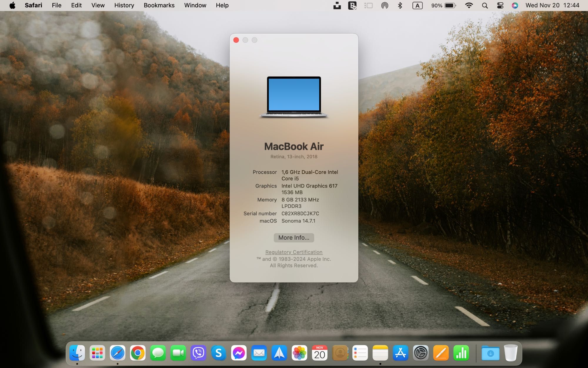
Task: Open the Help menu
Action: coord(222,5)
